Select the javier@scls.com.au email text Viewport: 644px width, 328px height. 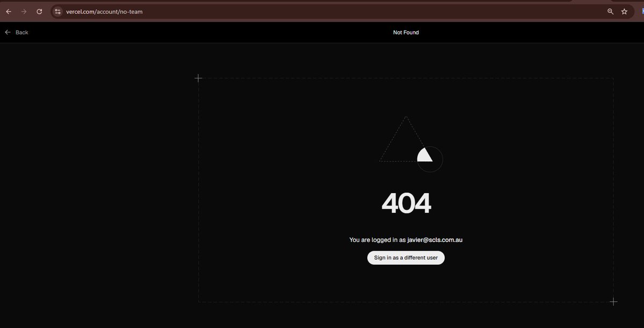[435, 240]
